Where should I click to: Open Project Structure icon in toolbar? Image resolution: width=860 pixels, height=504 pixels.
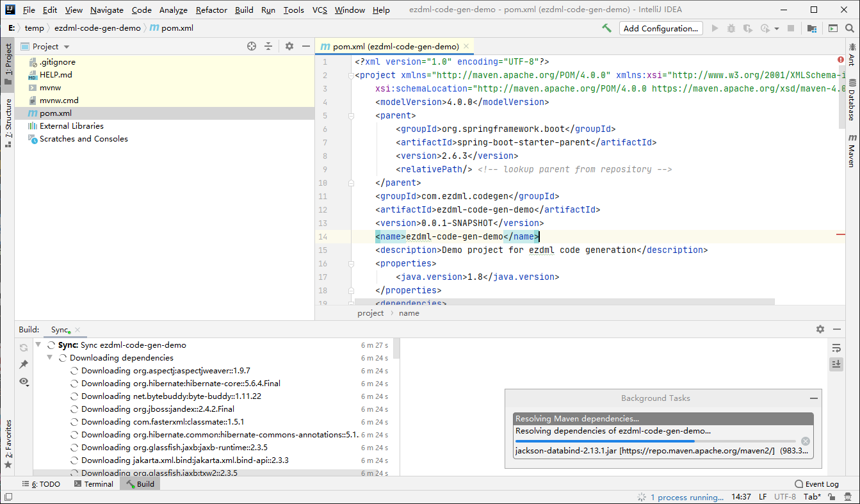(812, 28)
